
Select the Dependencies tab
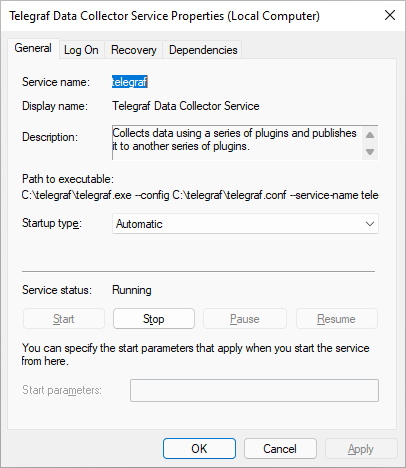pyautogui.click(x=203, y=50)
